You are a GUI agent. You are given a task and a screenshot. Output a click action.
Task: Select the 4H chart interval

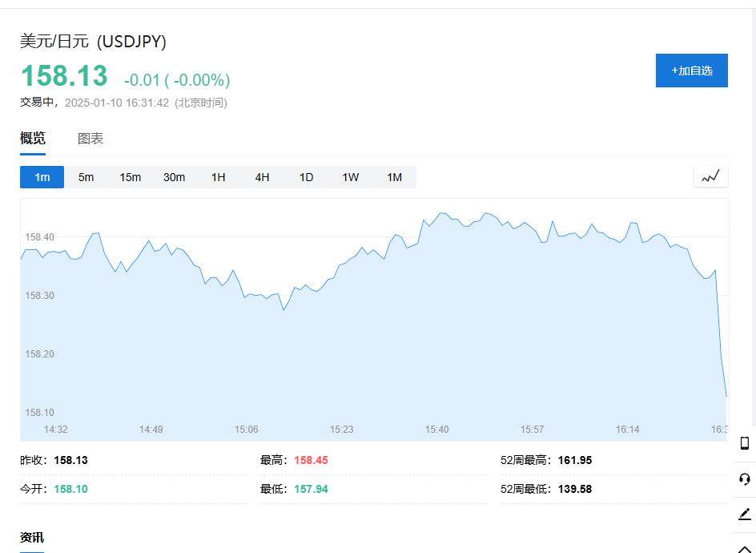click(262, 177)
